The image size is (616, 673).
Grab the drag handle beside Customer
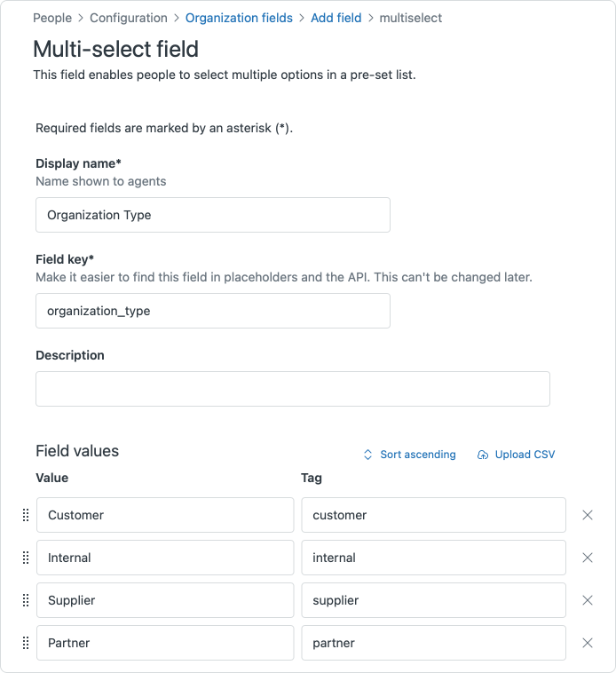25,515
